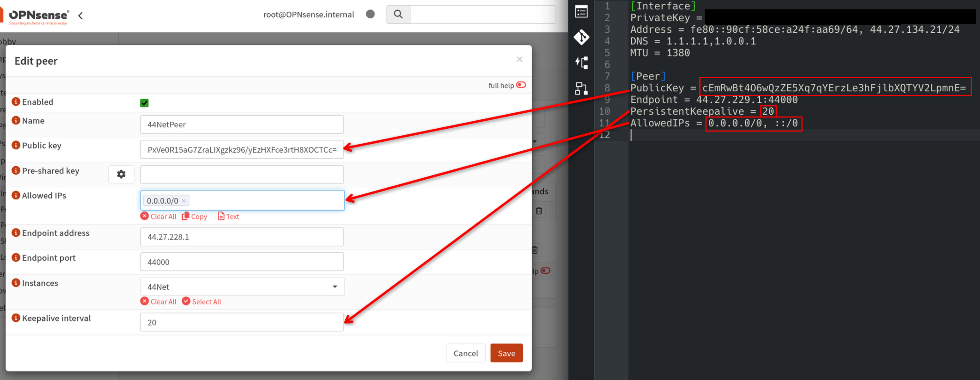Show help for Pre-shared key field
The width and height of the screenshot is (980, 380).
[16, 170]
